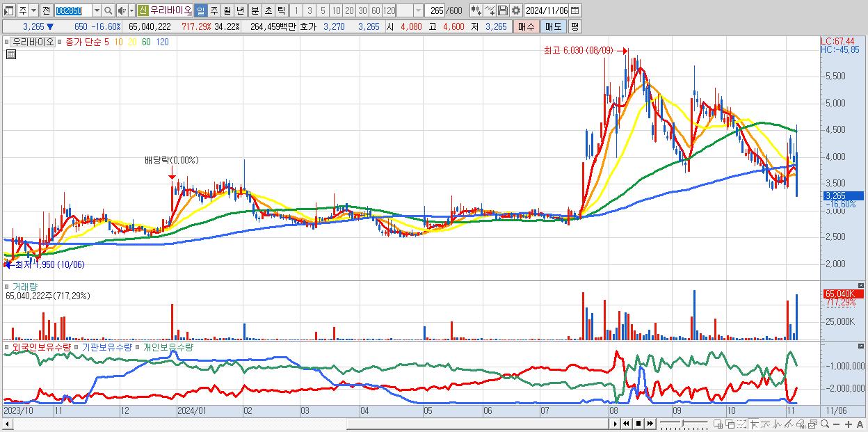
Task: Switch to yearly 년 chart period
Action: click(x=240, y=11)
